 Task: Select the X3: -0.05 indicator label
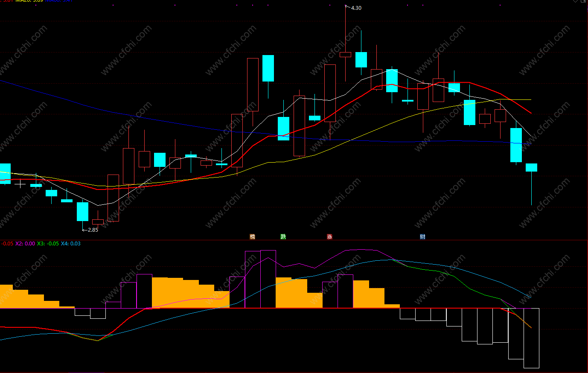point(48,244)
